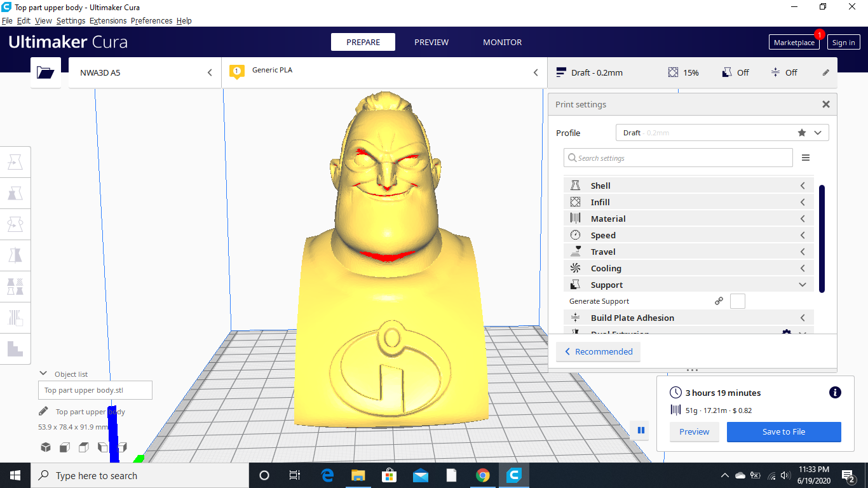Select the PREPARE stage tab
Viewport: 868px width, 488px height.
point(363,42)
